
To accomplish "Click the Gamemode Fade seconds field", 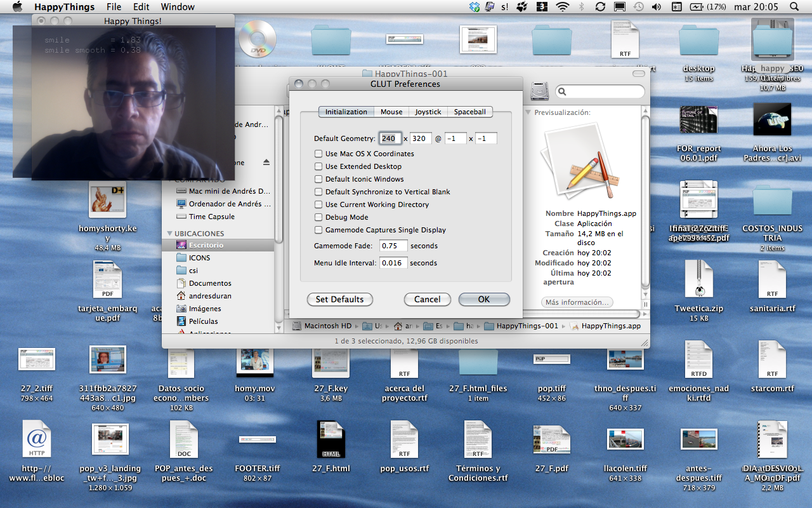I will pyautogui.click(x=393, y=246).
